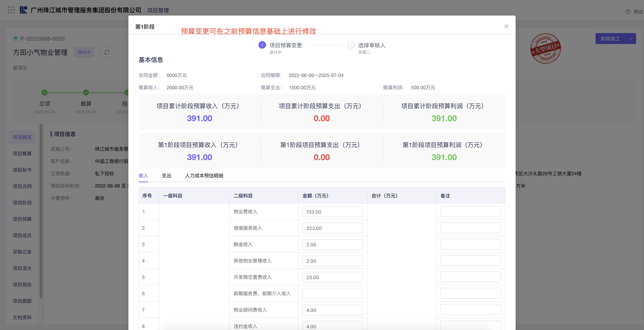Click the project layers icon beside P-20220608-0005
Viewport: 644px width, 330px height.
point(16,39)
